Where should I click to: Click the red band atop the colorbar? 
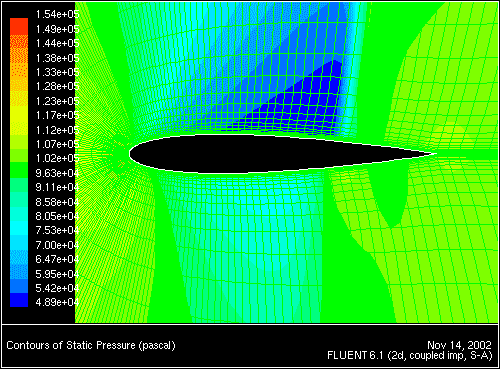click(x=19, y=27)
